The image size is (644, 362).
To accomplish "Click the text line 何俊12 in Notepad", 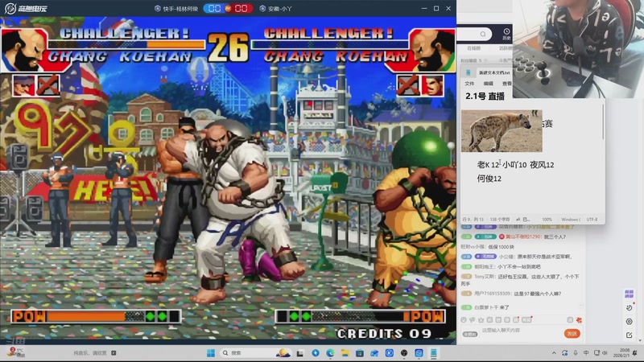I will [x=489, y=179].
